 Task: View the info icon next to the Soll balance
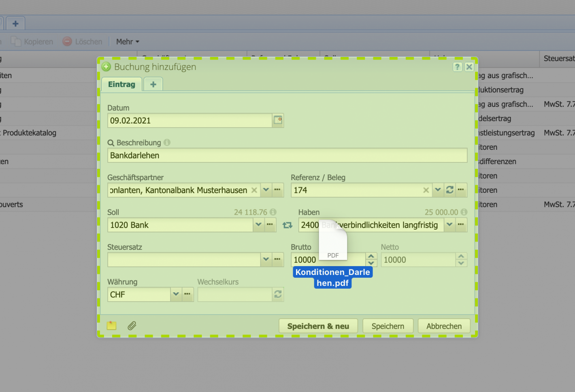pyautogui.click(x=272, y=212)
